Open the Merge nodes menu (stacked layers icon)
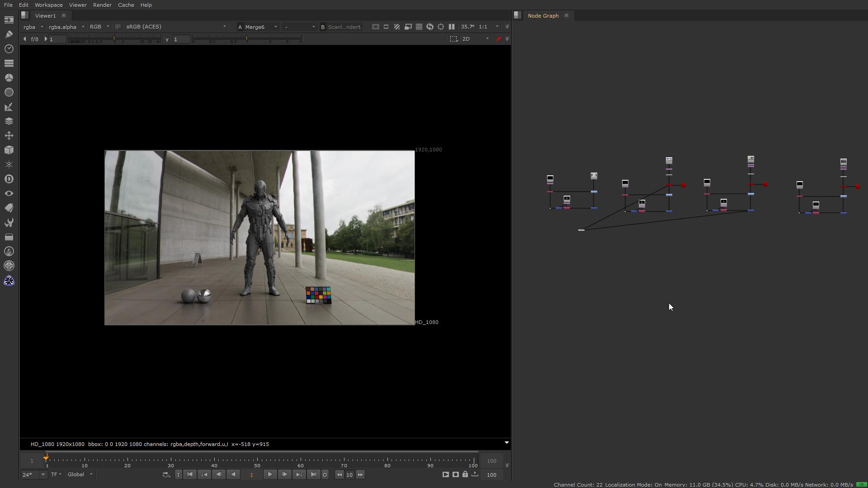This screenshot has height=488, width=868. click(9, 121)
